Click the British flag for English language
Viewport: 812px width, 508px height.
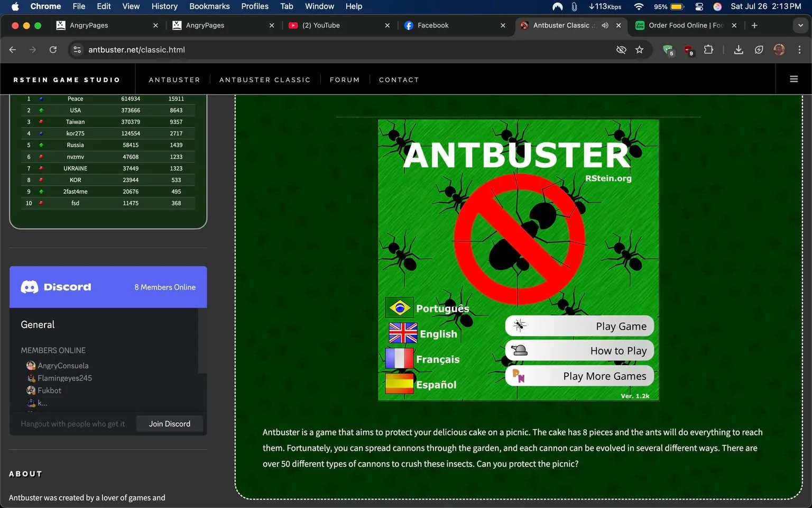click(x=402, y=333)
